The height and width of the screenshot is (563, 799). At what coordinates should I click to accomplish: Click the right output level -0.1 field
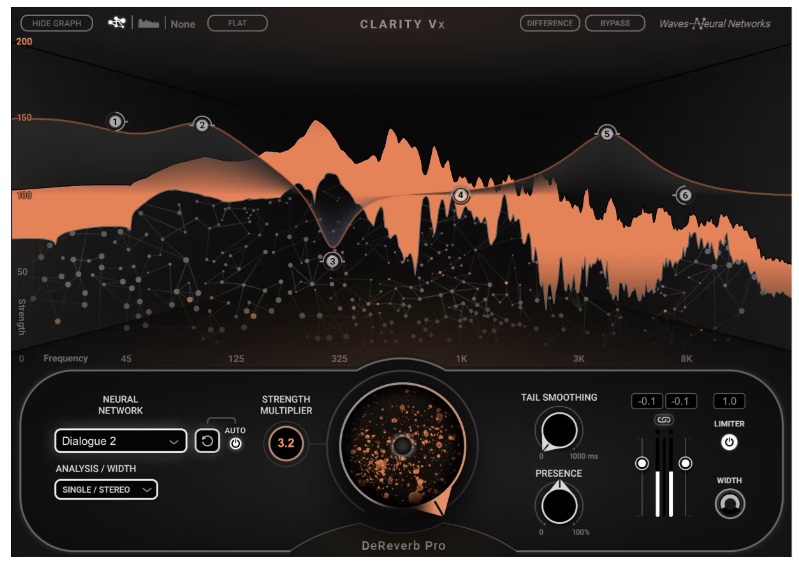pos(680,401)
